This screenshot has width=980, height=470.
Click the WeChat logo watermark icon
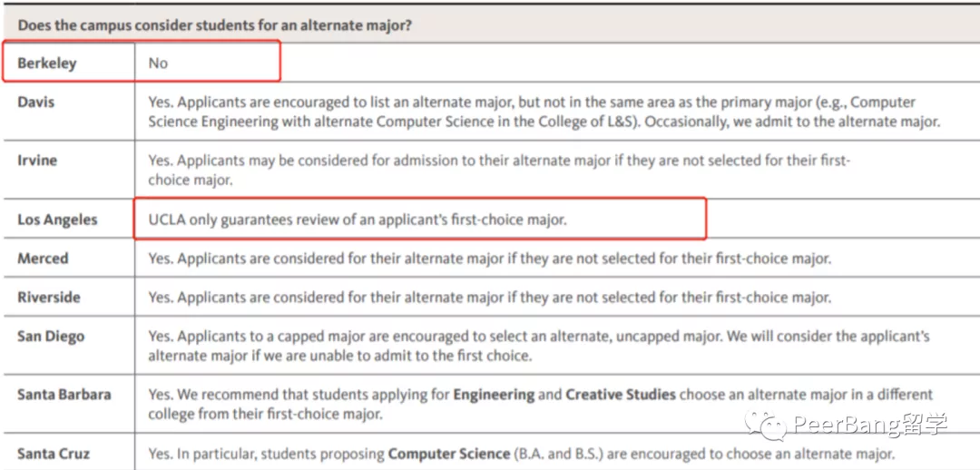[765, 424]
